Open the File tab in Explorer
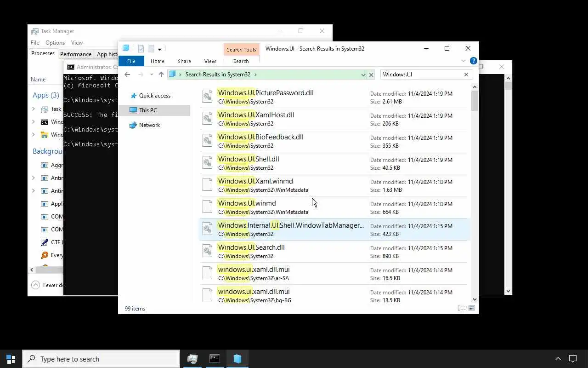 [x=131, y=61]
